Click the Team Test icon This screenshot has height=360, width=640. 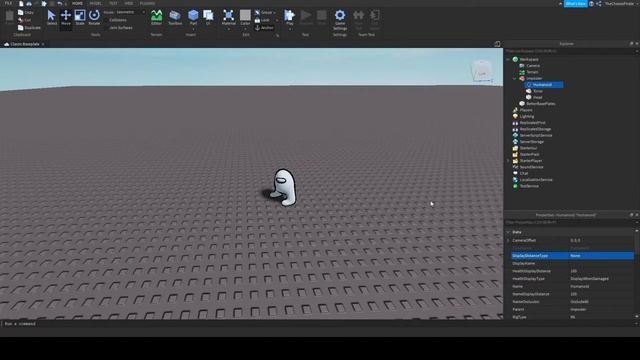click(x=358, y=20)
